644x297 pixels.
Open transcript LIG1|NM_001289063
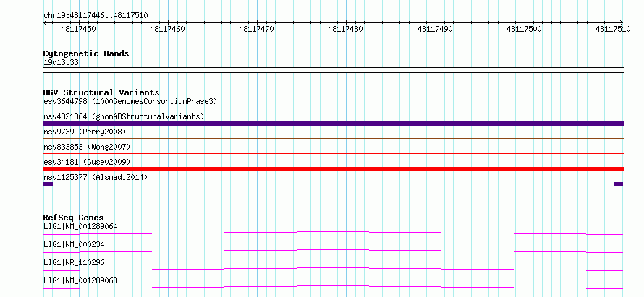pos(80,280)
